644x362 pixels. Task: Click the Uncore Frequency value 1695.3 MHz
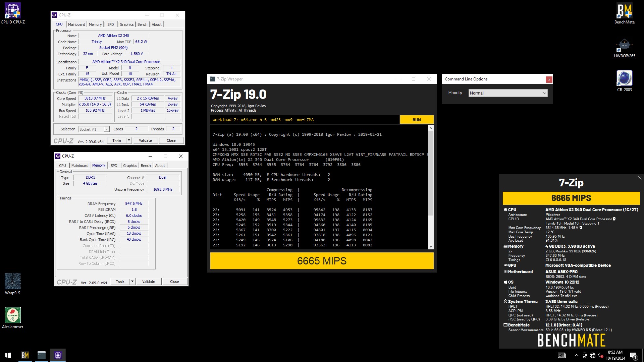pyautogui.click(x=163, y=190)
